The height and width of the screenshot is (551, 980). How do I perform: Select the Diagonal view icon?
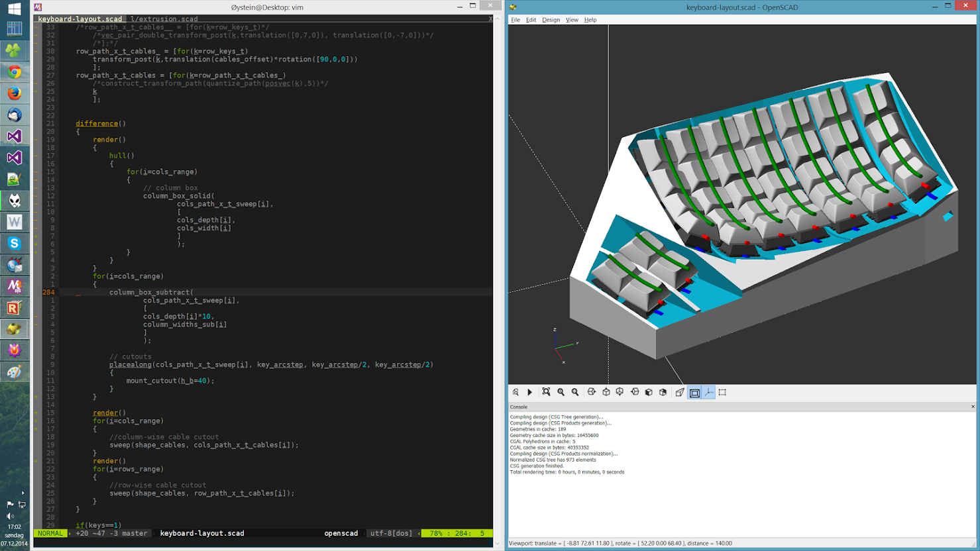679,392
